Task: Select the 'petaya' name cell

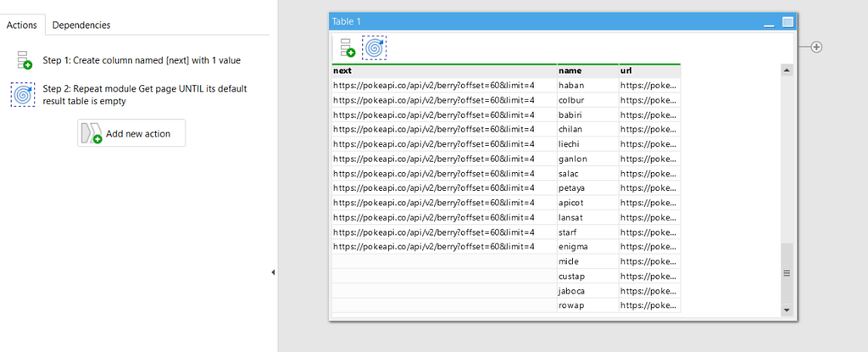Action: pos(588,188)
